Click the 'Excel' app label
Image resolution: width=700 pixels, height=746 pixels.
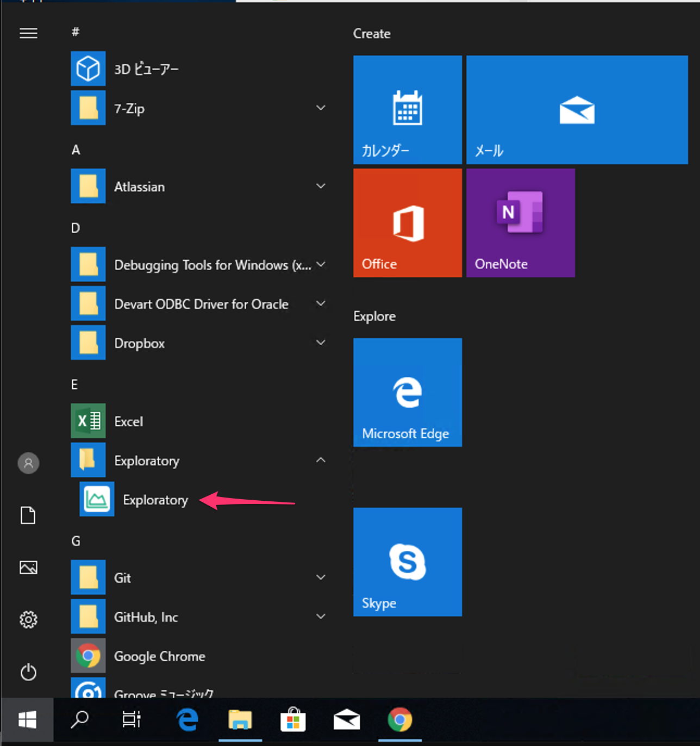coord(129,421)
